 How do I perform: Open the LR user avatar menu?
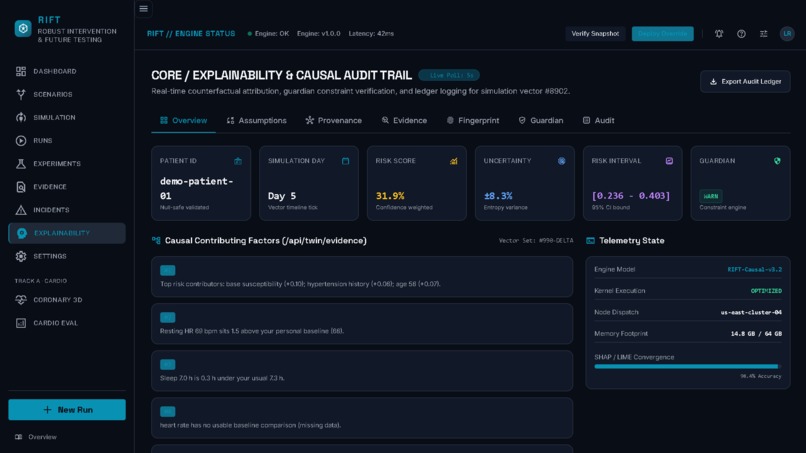tap(787, 33)
